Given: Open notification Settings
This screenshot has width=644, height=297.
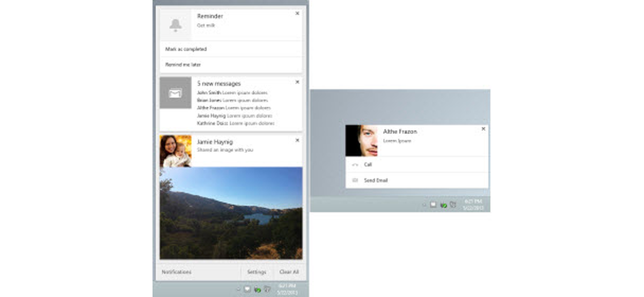Looking at the screenshot, I should (x=257, y=272).
